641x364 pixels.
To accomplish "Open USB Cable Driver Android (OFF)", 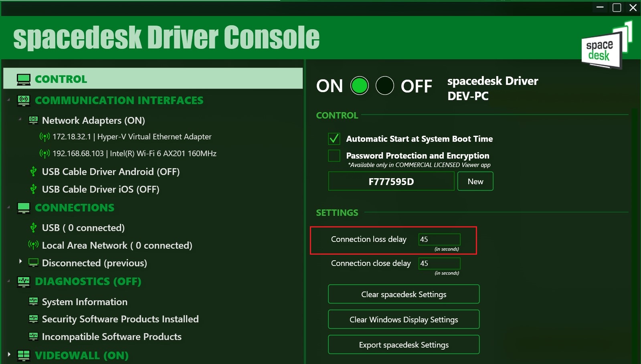I will [x=111, y=172].
